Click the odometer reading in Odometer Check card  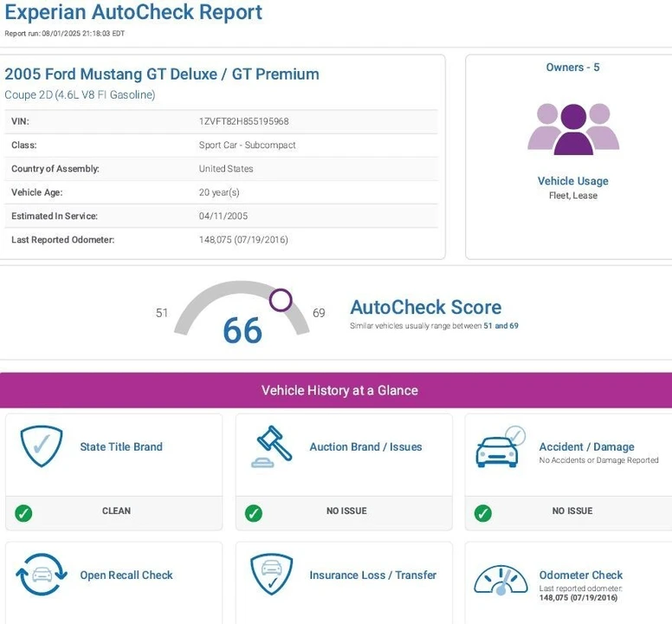click(578, 597)
